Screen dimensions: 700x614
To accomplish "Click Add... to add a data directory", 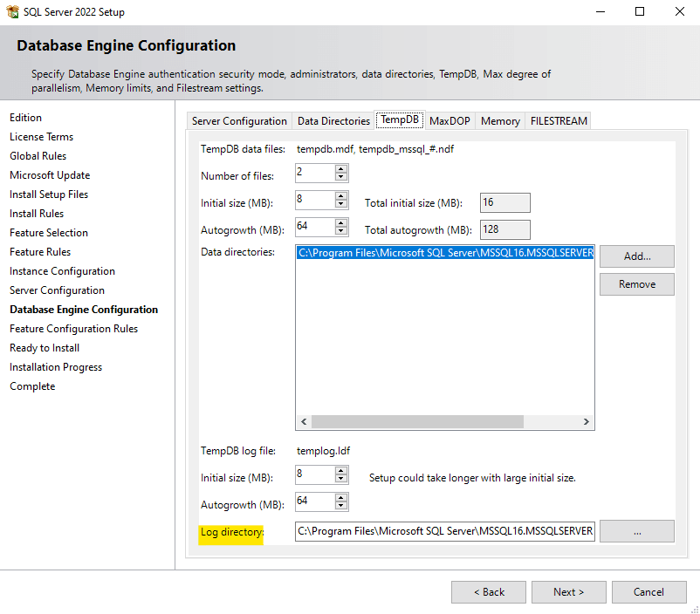I will coord(637,256).
